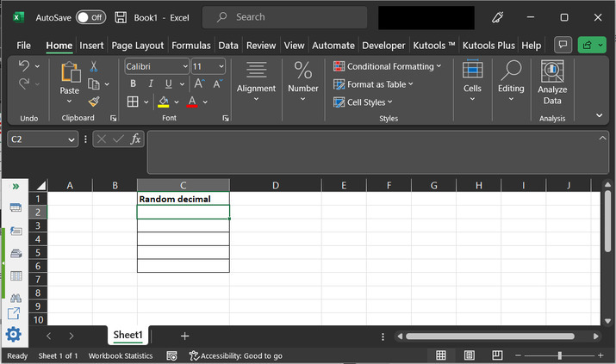Click the Increase Font Size icon
The height and width of the screenshot is (364, 616).
(198, 83)
